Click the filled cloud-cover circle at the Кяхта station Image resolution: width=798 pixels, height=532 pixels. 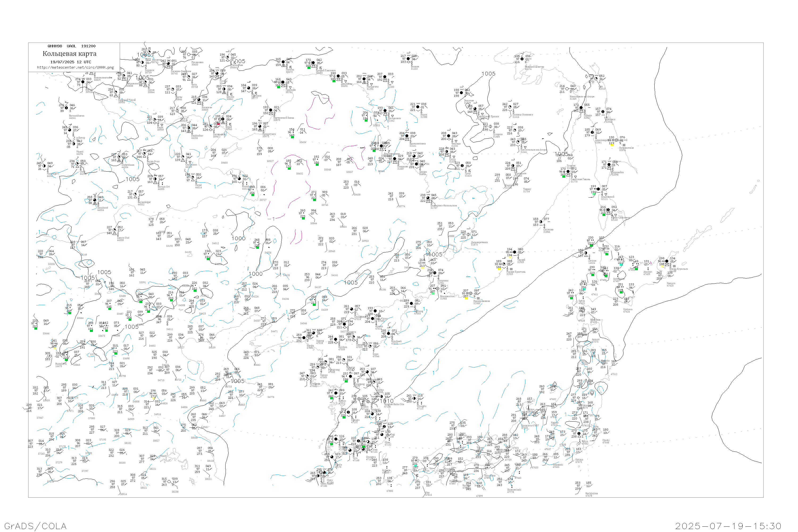(x=83, y=82)
